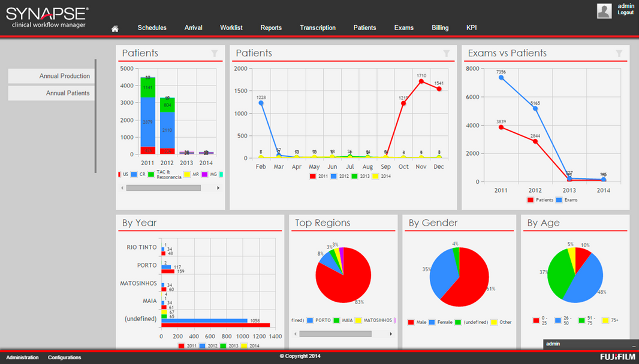Open filter on Patients monthly line chart
The height and width of the screenshot is (364, 639).
click(x=446, y=53)
